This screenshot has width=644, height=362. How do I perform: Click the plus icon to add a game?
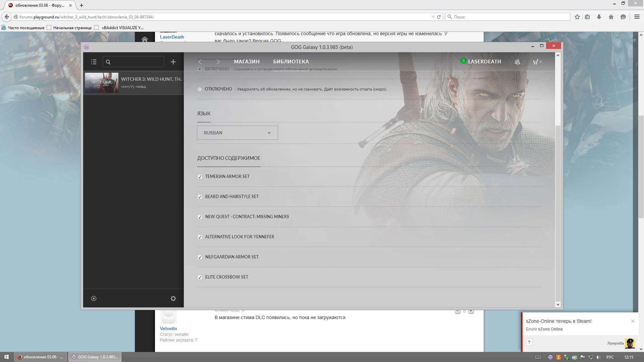[x=173, y=62]
